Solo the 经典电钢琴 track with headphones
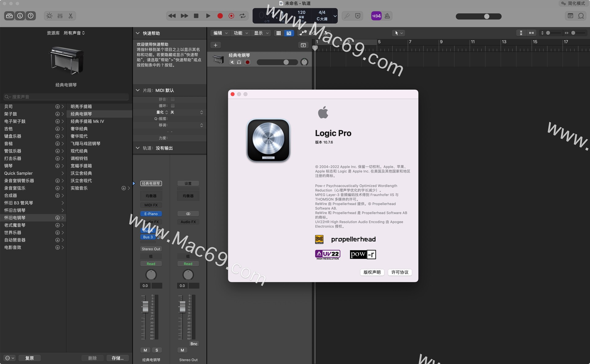Viewport: 590px width, 364px height. tap(239, 62)
